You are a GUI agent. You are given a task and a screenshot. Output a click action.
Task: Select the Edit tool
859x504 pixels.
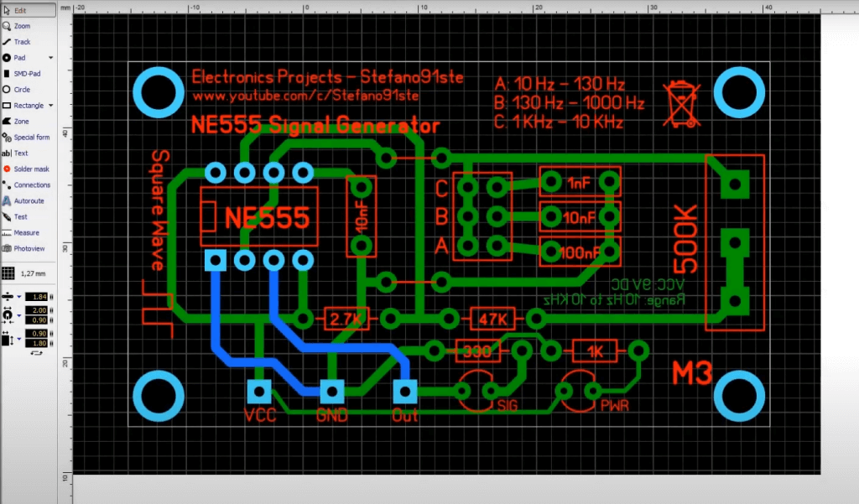[x=20, y=10]
